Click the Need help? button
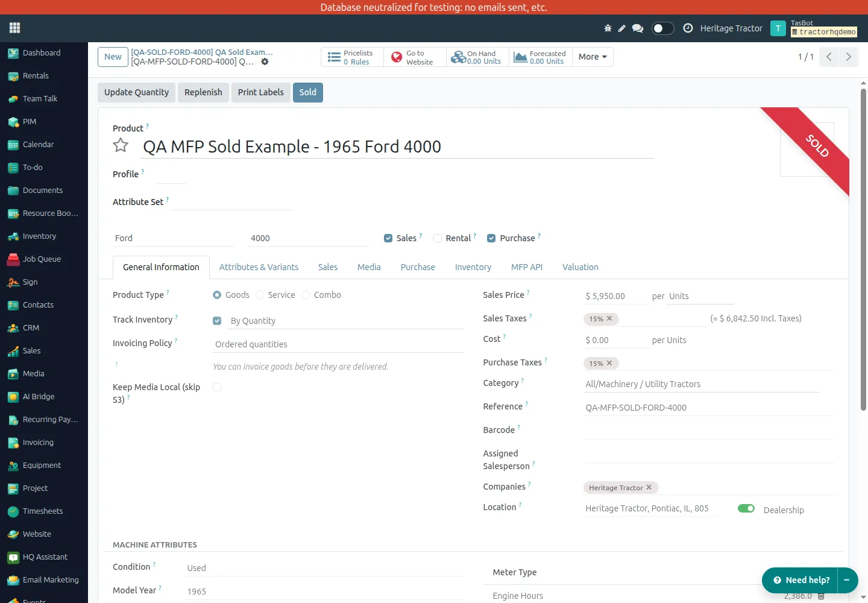This screenshot has height=603, width=868. pyautogui.click(x=800, y=580)
